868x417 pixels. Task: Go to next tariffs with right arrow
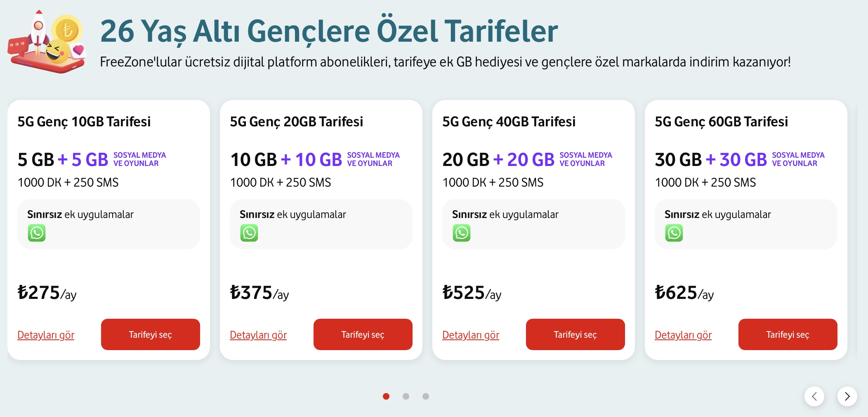847,396
